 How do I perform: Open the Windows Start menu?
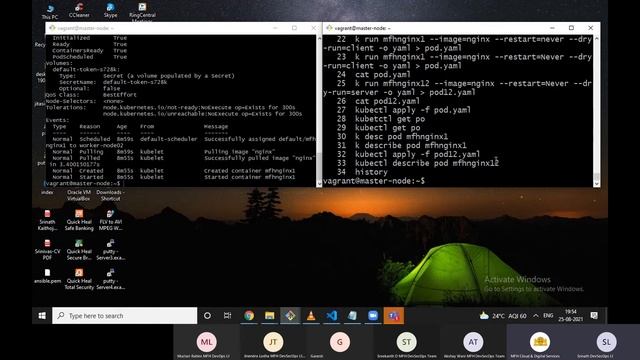click(42, 316)
